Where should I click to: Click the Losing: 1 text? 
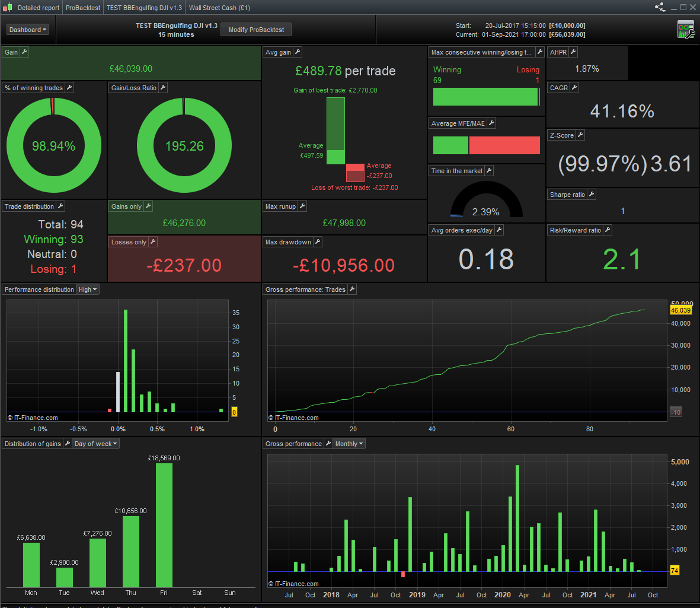pos(53,269)
